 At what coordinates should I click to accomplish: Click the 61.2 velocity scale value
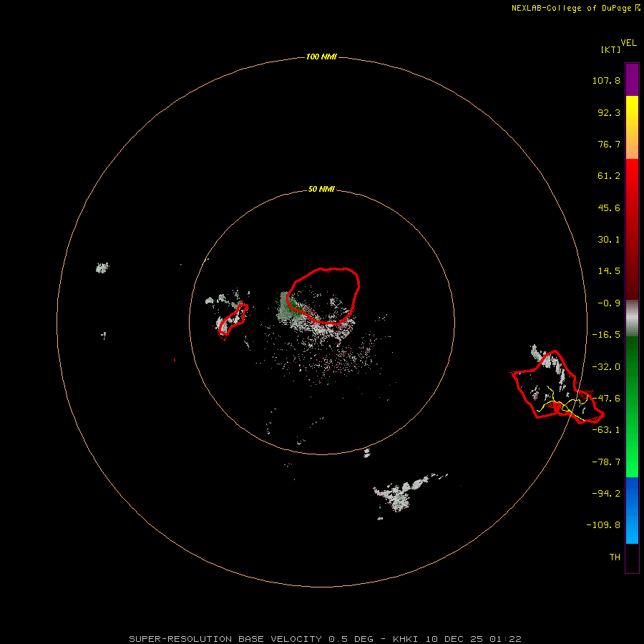click(x=609, y=176)
